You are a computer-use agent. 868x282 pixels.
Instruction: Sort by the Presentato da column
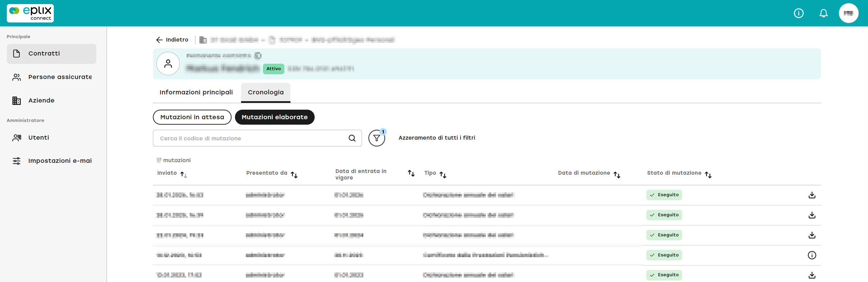[x=294, y=175]
